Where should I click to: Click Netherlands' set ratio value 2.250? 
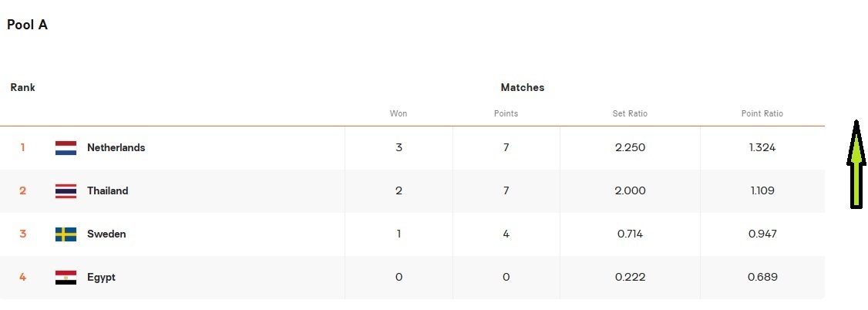point(630,148)
